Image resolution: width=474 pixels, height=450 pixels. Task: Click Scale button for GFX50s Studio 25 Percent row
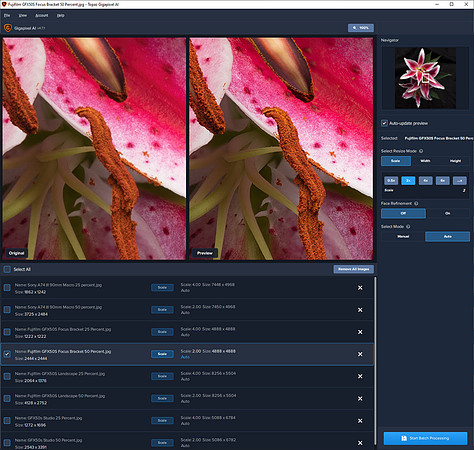click(162, 420)
